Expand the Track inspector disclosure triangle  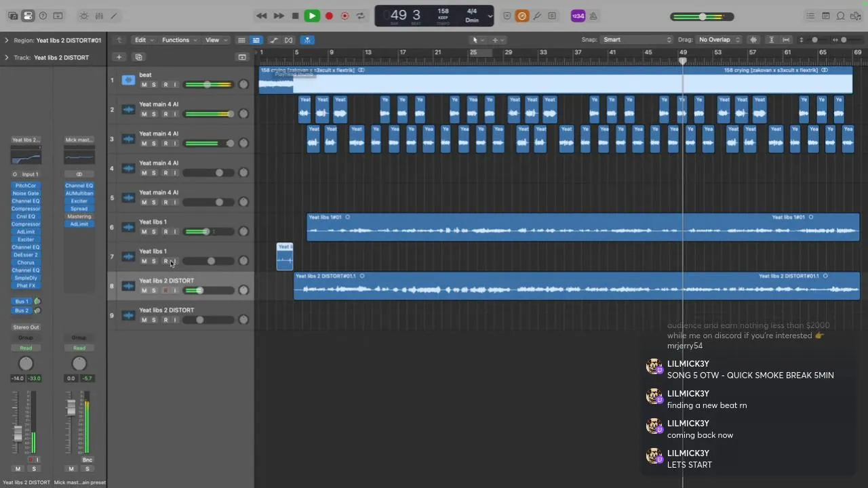pos(6,57)
